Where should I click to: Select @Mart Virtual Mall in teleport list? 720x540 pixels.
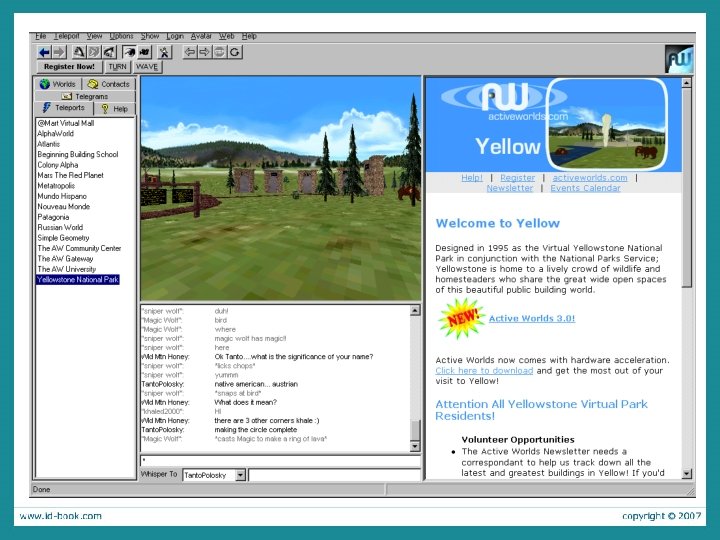[x=66, y=123]
